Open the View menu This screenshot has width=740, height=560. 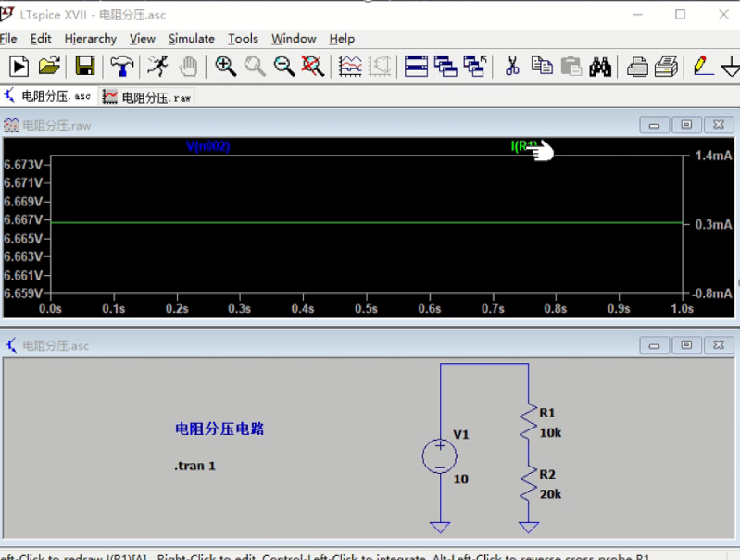tap(142, 38)
